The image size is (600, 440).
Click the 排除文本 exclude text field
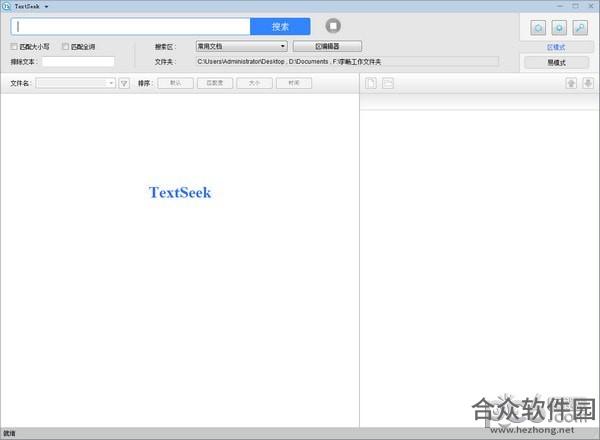(x=78, y=62)
